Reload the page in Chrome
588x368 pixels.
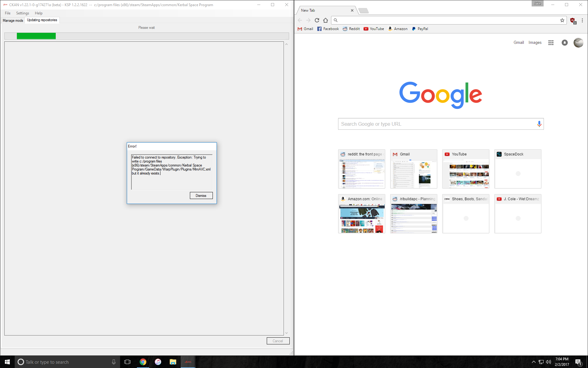coord(317,20)
